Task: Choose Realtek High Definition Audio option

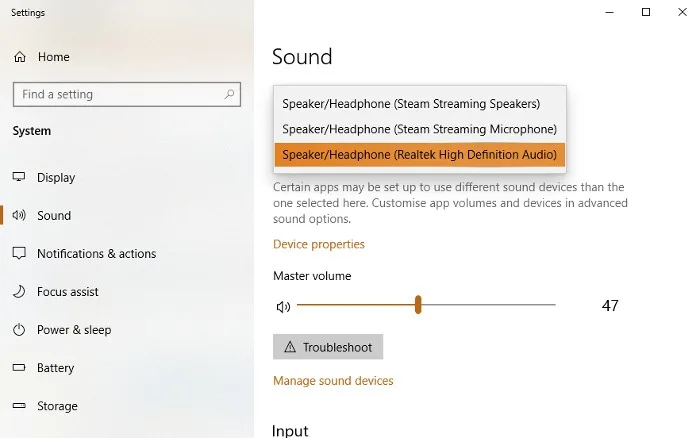Action: tap(420, 154)
